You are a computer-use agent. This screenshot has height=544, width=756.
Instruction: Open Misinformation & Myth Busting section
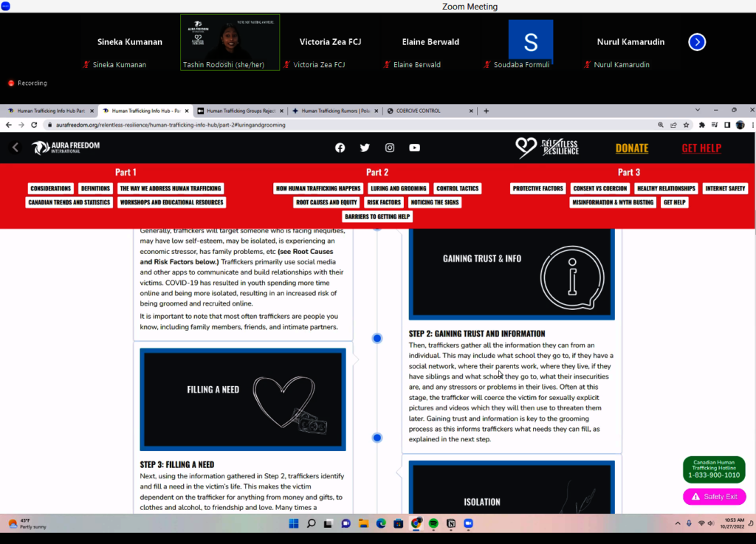[x=613, y=202]
